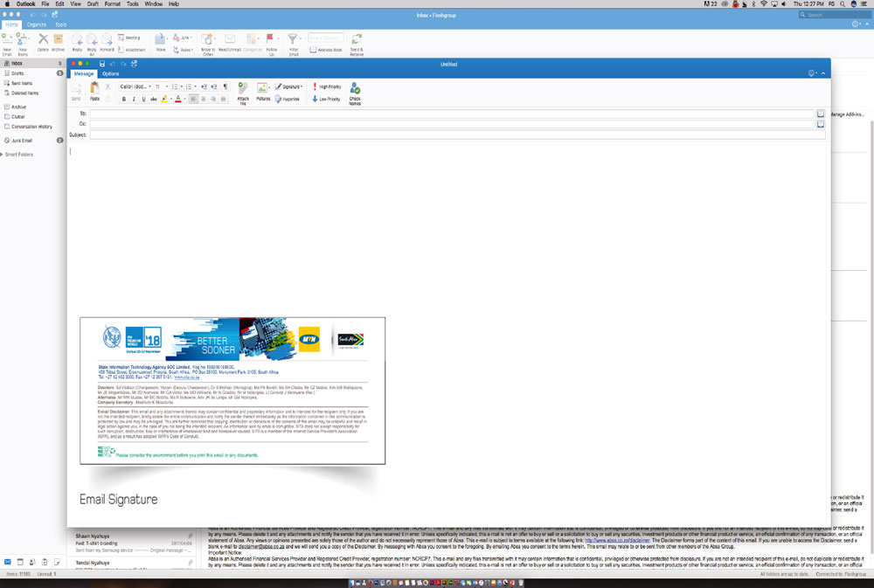Open the font size dropdown
This screenshot has width=874, height=588.
pos(162,87)
